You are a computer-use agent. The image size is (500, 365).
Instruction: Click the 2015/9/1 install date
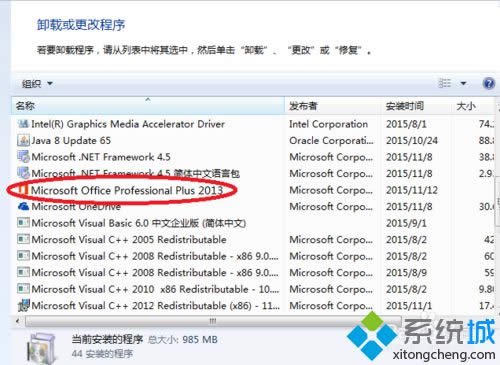pos(406,223)
